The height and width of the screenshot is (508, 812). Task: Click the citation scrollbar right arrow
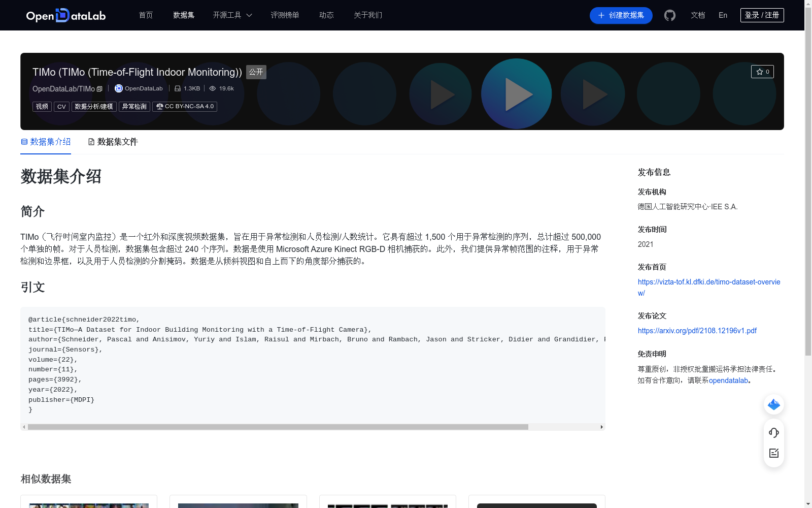602,427
